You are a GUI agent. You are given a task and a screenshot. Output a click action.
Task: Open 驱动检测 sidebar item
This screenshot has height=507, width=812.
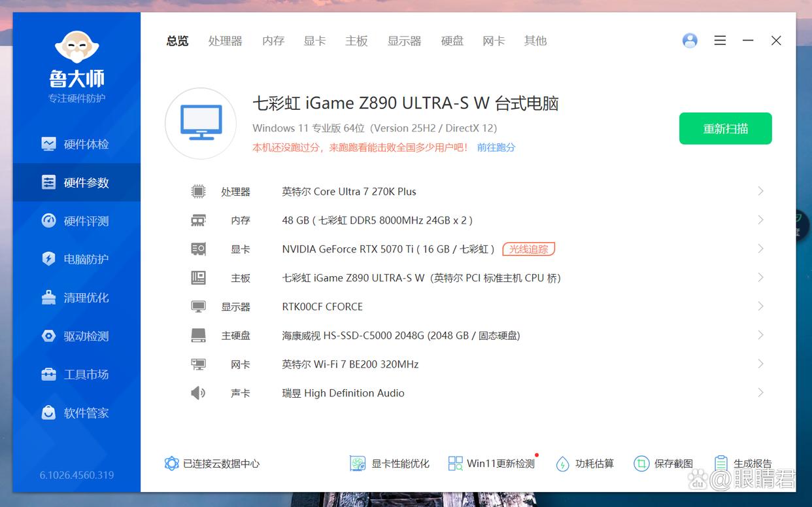point(76,336)
